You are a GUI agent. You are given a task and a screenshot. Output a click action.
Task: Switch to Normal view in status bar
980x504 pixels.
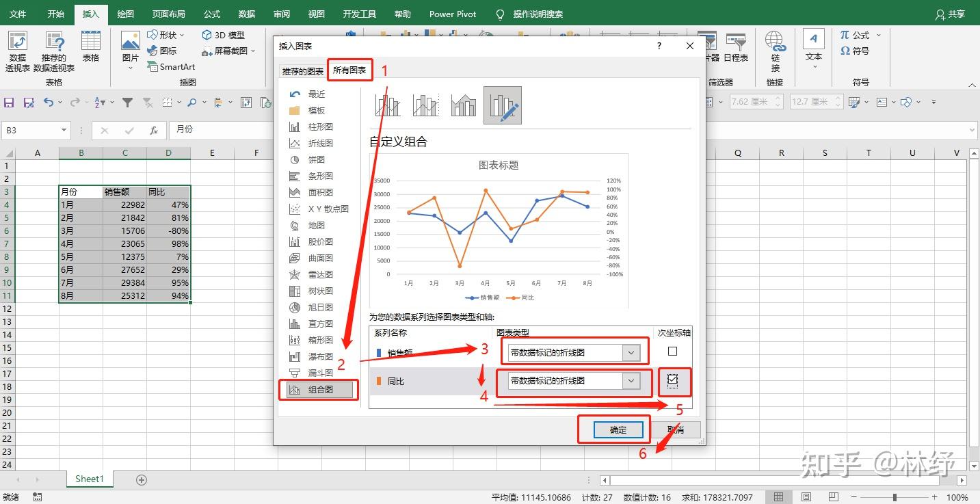pos(778,497)
